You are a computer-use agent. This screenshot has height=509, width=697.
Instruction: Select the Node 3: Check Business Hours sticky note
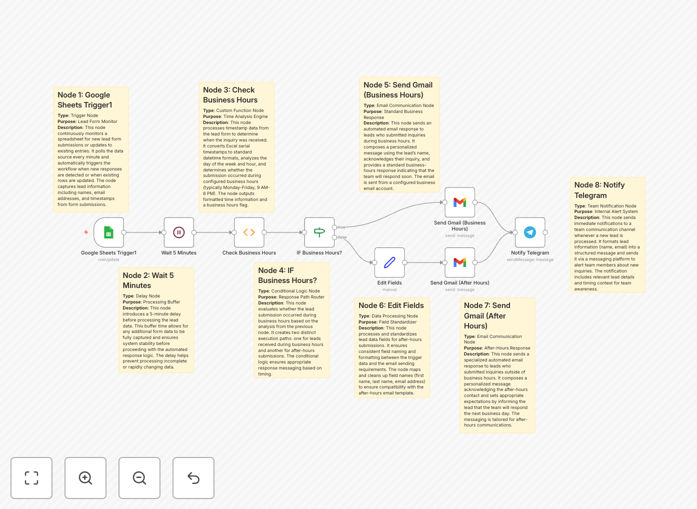pos(236,147)
